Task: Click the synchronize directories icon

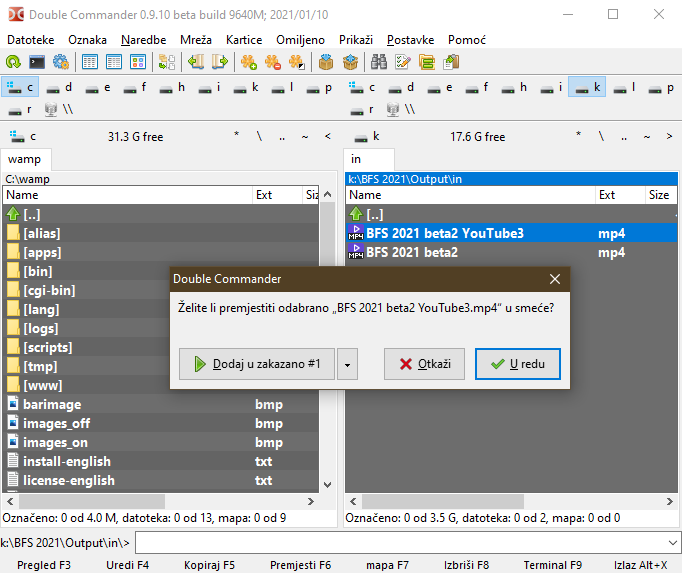Action: click(x=427, y=62)
